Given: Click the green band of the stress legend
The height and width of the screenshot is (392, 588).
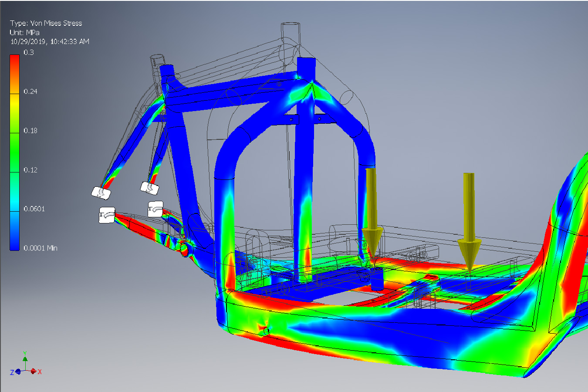Looking at the screenshot, I should [15, 148].
